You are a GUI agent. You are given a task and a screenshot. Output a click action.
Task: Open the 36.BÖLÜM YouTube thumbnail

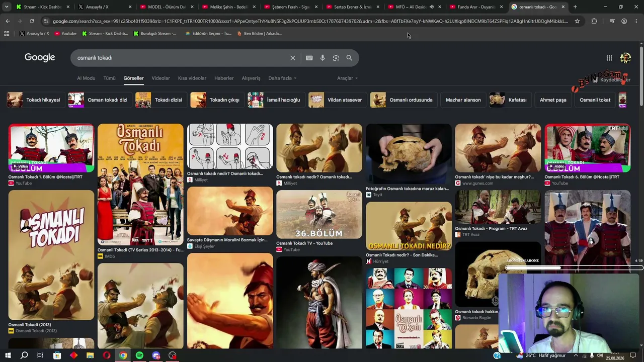click(319, 214)
